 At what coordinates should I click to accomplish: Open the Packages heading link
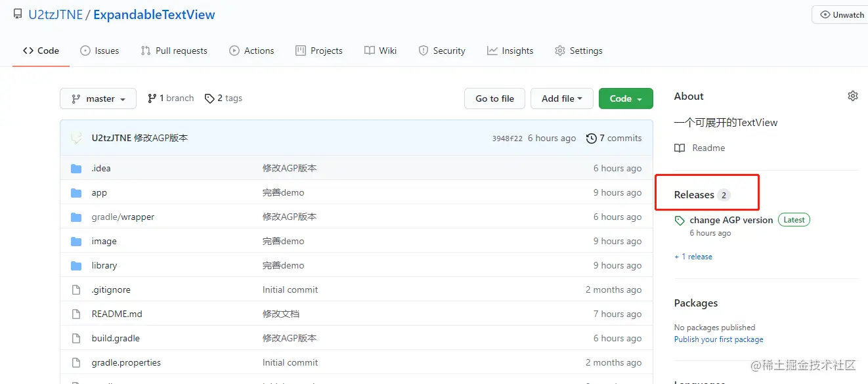click(695, 303)
